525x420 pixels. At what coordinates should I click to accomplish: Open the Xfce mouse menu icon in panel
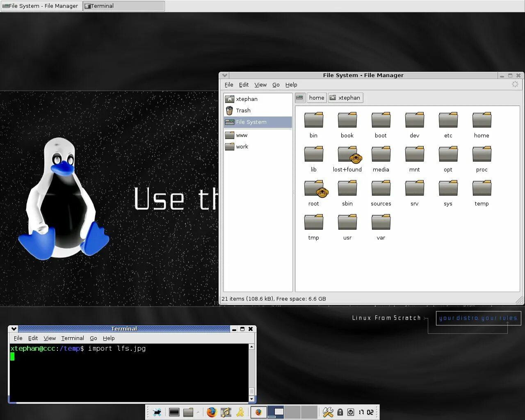(157, 412)
